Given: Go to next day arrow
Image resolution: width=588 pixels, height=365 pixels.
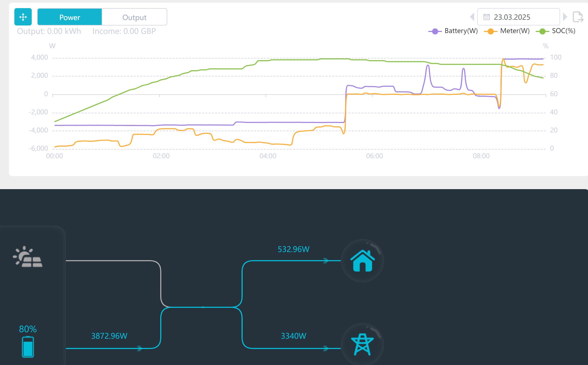Looking at the screenshot, I should [565, 17].
